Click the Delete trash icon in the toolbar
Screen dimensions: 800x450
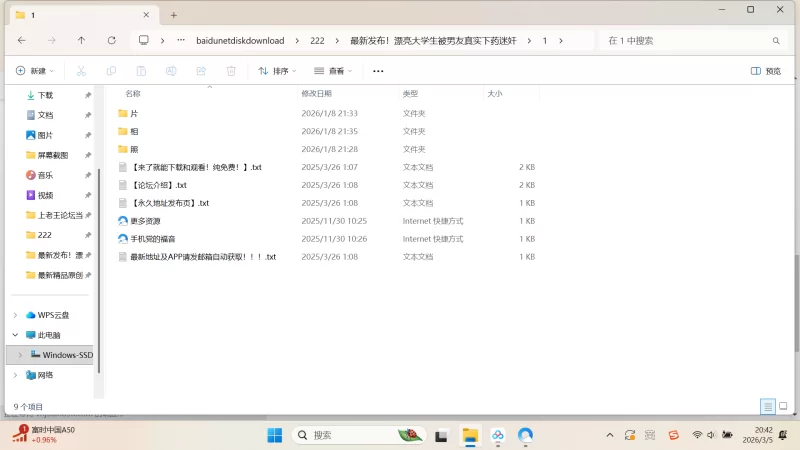[x=231, y=71]
